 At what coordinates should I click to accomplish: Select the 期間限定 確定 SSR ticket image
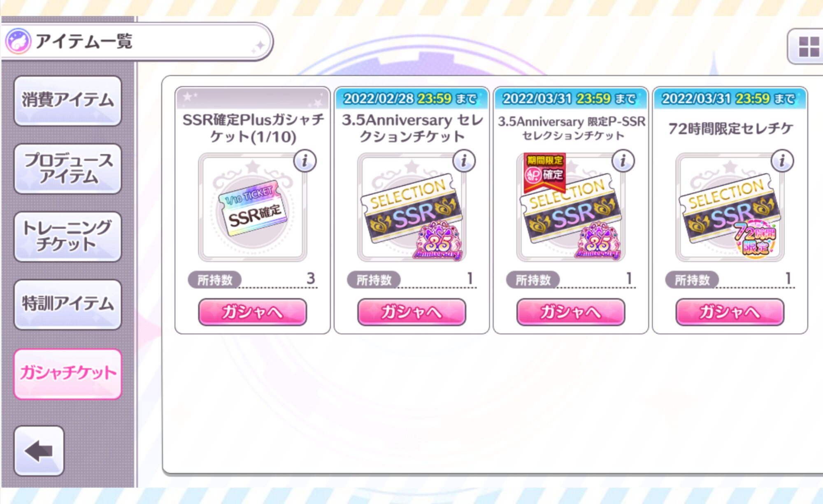[x=571, y=208]
